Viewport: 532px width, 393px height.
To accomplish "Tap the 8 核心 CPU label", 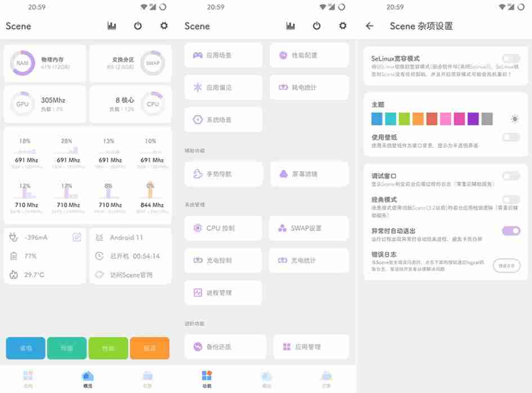I will pos(125,100).
